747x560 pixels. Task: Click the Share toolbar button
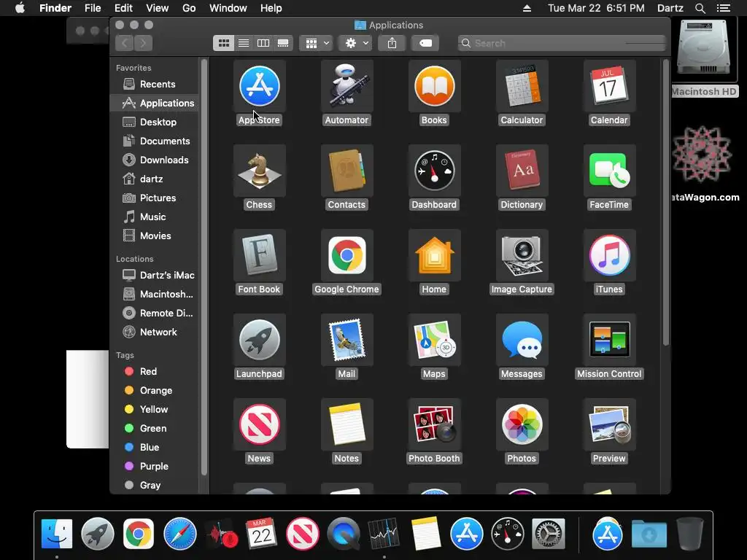[392, 43]
